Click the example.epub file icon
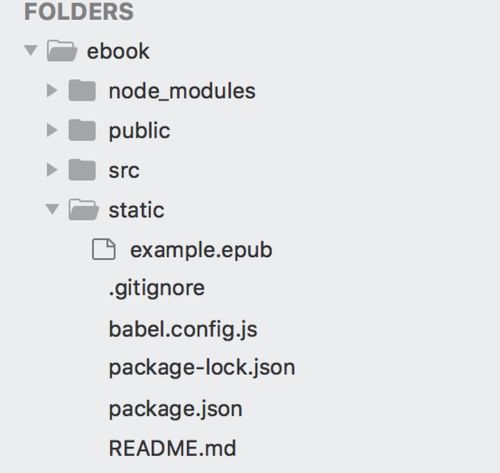Screen dimensions: 500x473 click(x=104, y=249)
